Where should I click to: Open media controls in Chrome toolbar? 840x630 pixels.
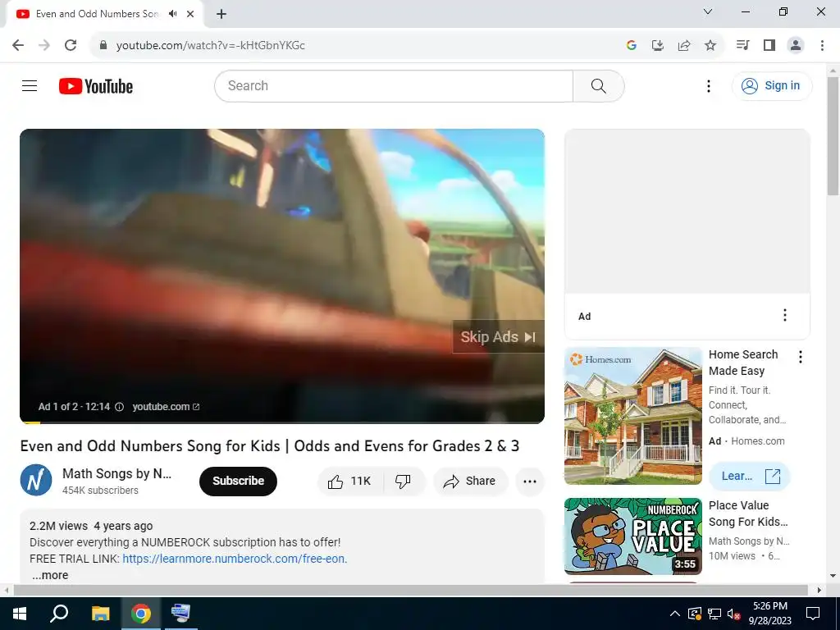(x=743, y=45)
